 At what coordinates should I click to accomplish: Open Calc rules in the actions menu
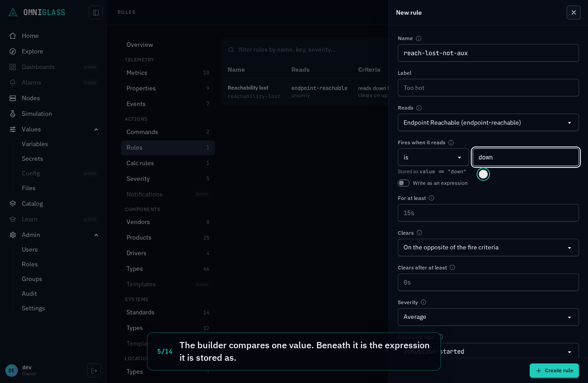coord(168,163)
